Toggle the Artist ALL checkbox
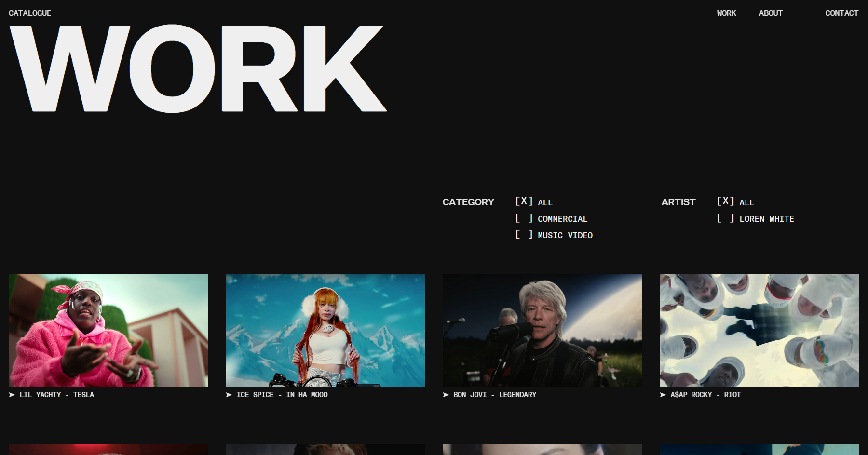The image size is (868, 455). 725,201
